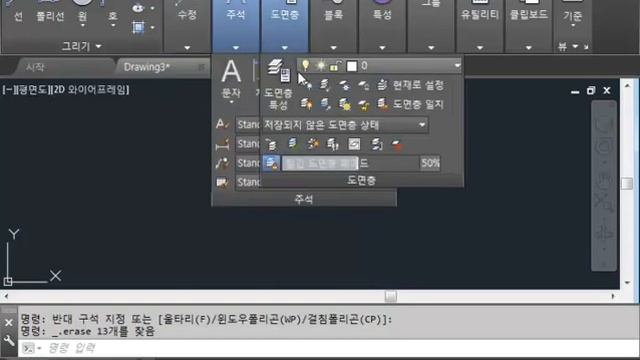Expand the Modify (수정) panel arrow
Image resolution: width=640 pixels, height=360 pixels.
[187, 48]
